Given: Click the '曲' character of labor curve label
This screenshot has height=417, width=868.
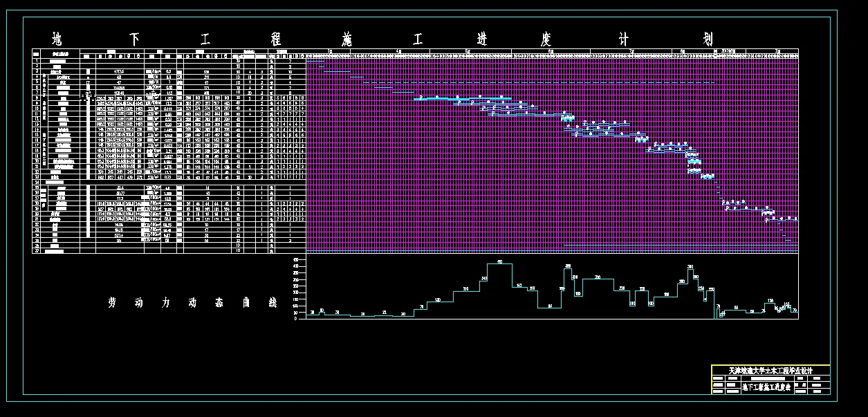Looking at the screenshot, I should tap(246, 303).
